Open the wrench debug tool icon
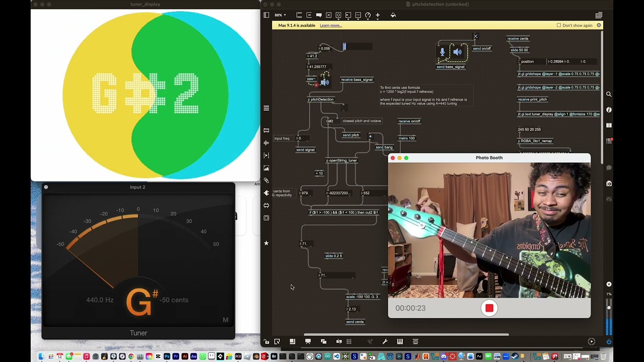Screen dimensions: 644x362 pos(385,341)
